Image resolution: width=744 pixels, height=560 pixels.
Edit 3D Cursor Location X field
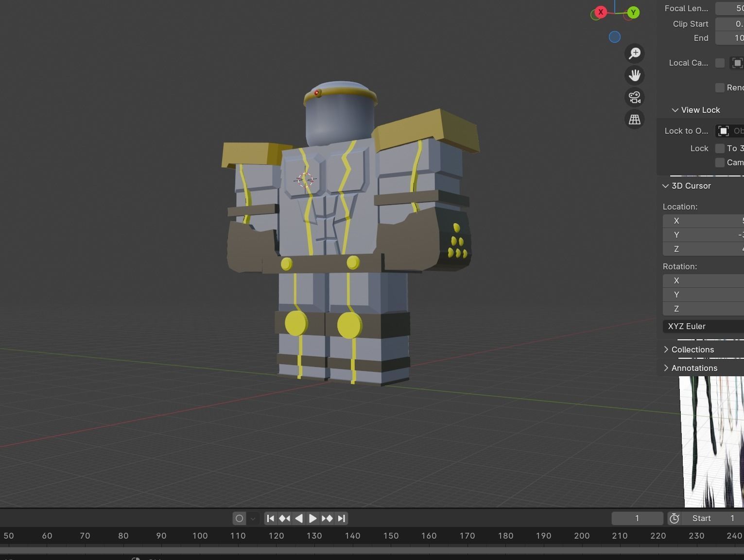pyautogui.click(x=703, y=221)
